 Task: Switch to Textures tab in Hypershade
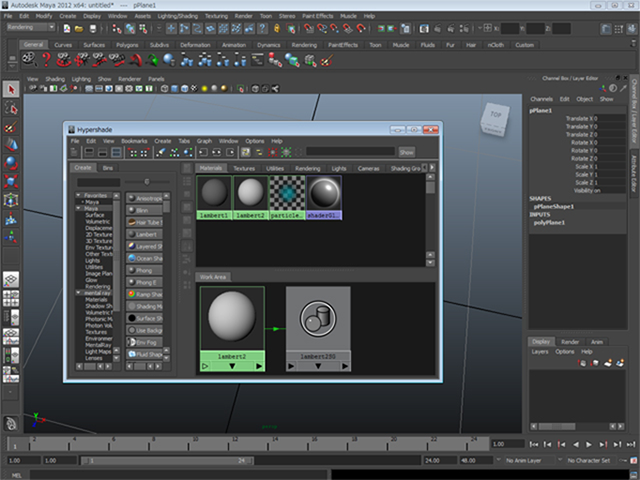[244, 168]
